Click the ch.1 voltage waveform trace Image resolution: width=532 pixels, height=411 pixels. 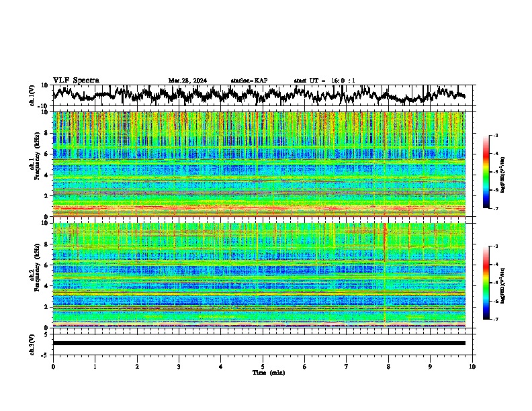pyautogui.click(x=259, y=95)
